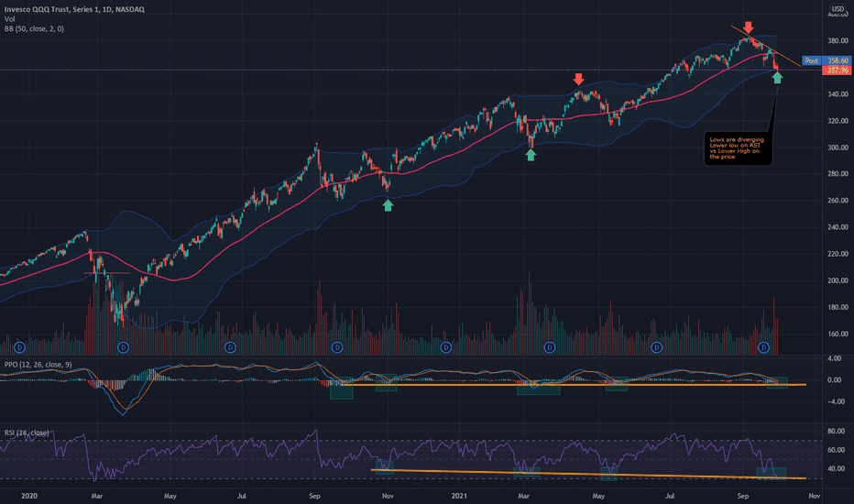
Task: Select the Vol indicator legend
Action: point(10,19)
